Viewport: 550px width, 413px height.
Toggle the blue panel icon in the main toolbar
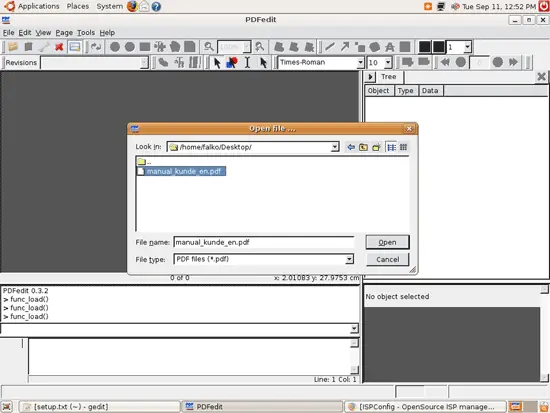(74, 46)
